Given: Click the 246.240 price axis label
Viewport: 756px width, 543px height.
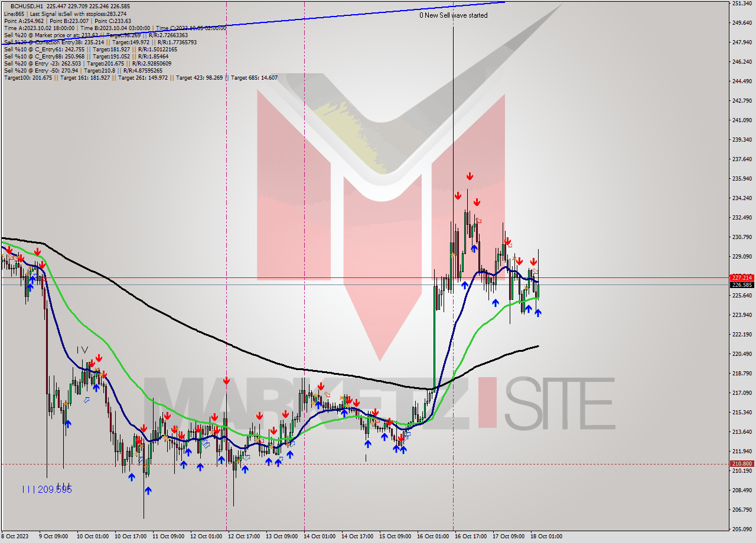Looking at the screenshot, I should [x=741, y=62].
